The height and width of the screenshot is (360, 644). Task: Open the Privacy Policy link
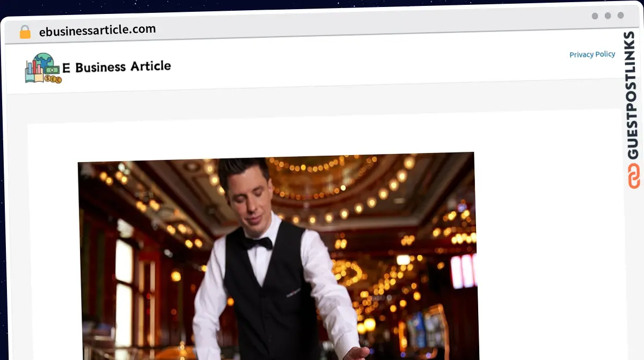tap(592, 54)
